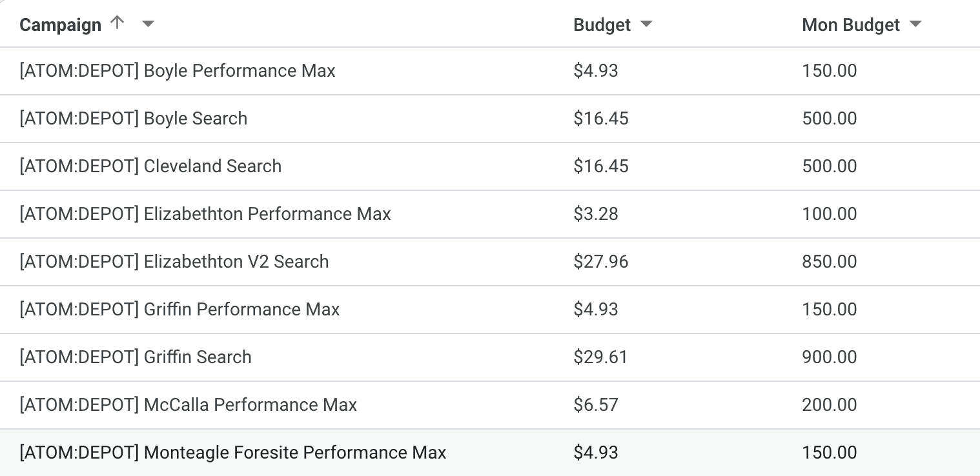Open the Griffin Performance Max campaign
This screenshot has width=980, height=476.
[179, 310]
